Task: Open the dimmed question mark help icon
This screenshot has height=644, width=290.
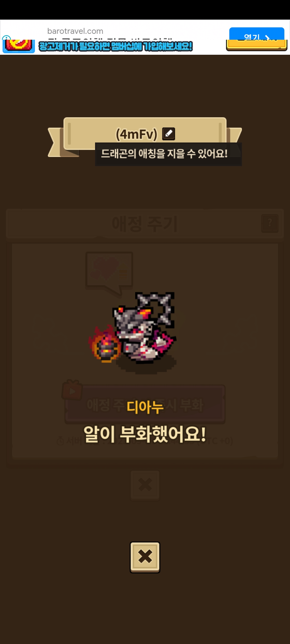Action: (x=270, y=223)
